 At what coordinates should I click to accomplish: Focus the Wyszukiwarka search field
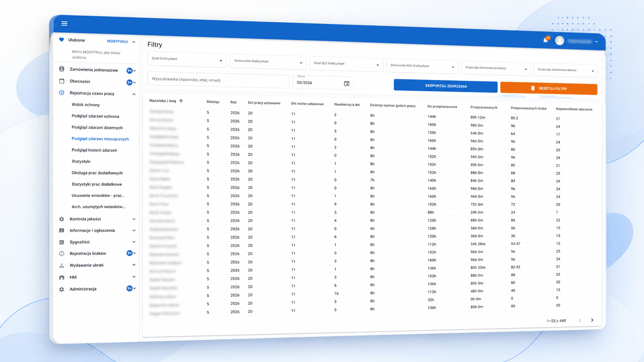218,80
